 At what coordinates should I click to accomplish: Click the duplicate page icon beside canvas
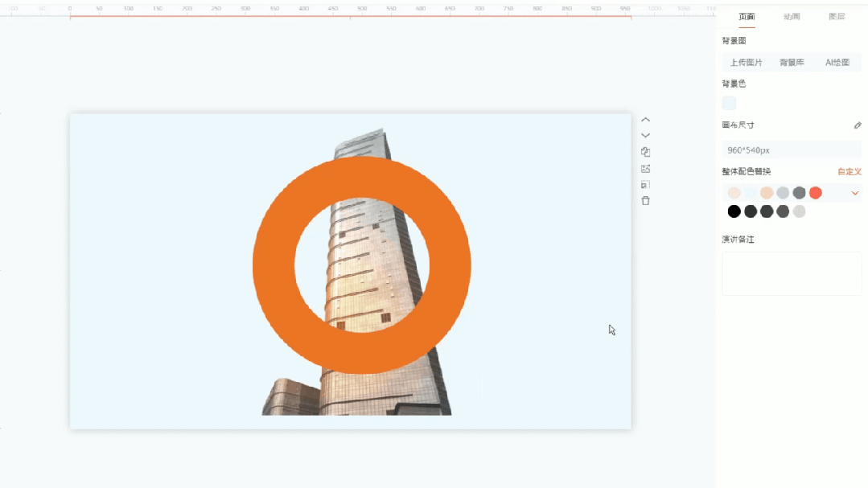(645, 152)
